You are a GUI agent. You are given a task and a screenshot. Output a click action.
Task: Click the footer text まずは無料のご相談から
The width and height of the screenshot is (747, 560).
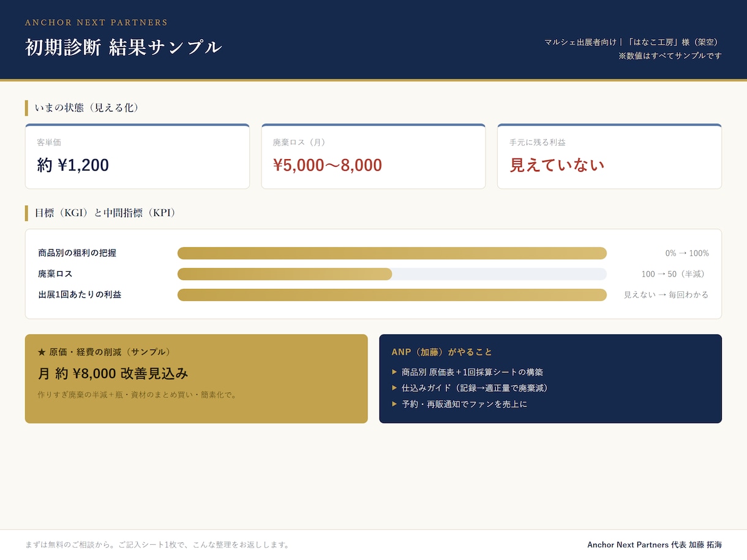(157, 545)
